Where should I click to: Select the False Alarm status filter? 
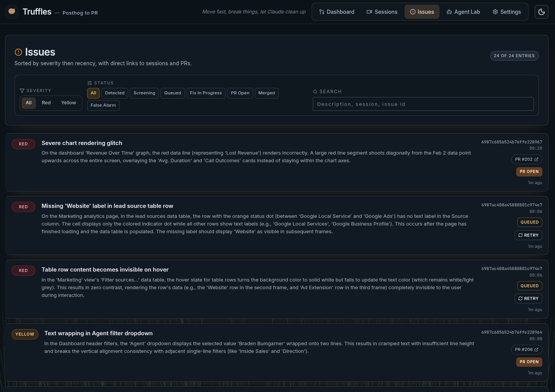click(103, 105)
